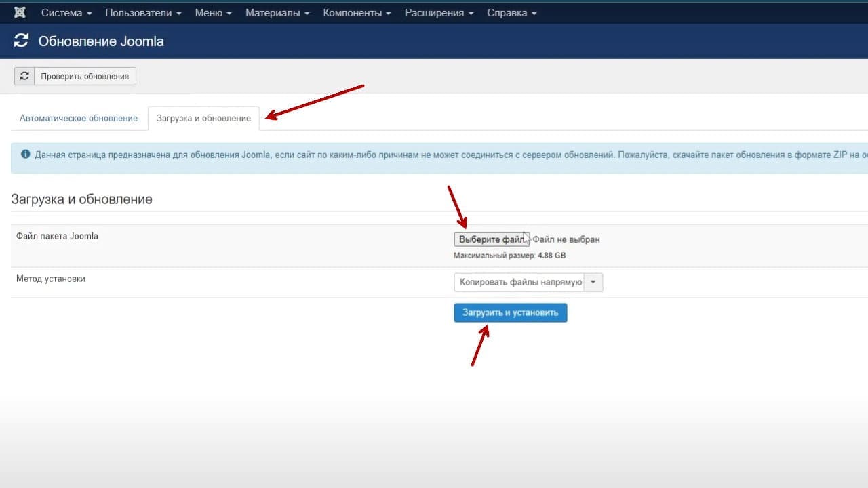Screen dimensions: 868x488
Task: Open the Справка menu
Action: click(511, 13)
